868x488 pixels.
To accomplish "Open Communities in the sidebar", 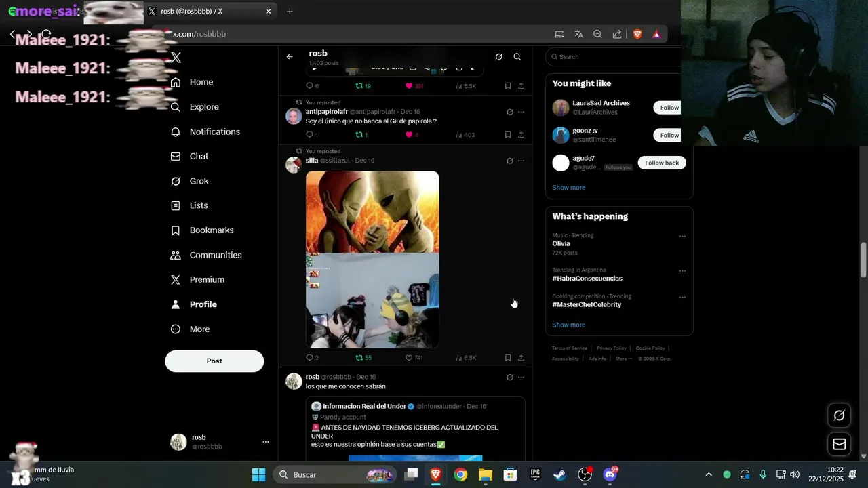I will (x=206, y=255).
